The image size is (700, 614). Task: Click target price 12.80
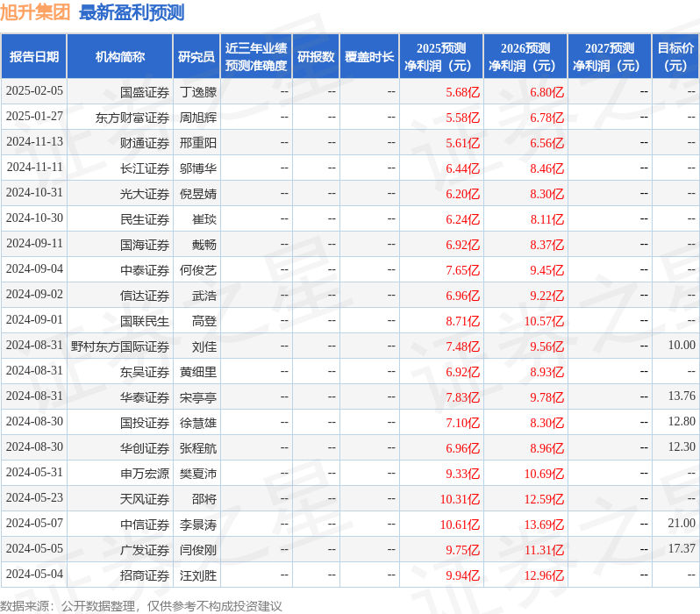(x=682, y=422)
